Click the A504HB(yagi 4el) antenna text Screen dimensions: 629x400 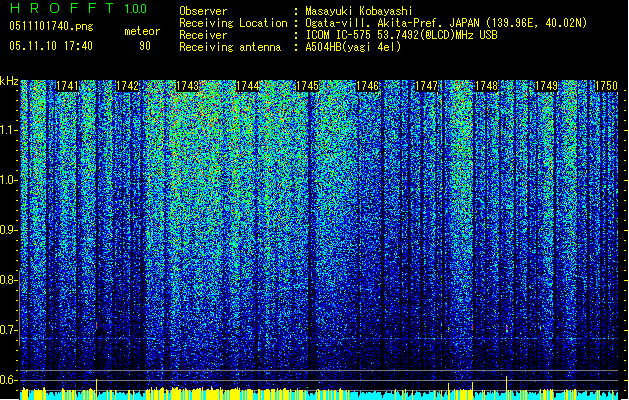tap(353, 47)
